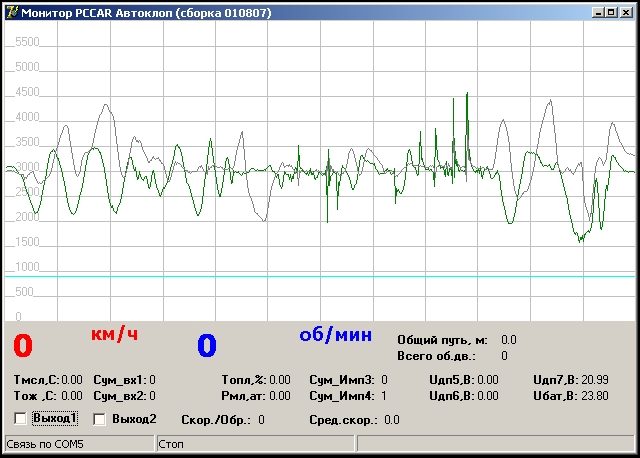Image resolution: width=640 pixels, height=458 pixels.
Task: Click the Тмсл,С oil temperature reading
Action: 72,379
